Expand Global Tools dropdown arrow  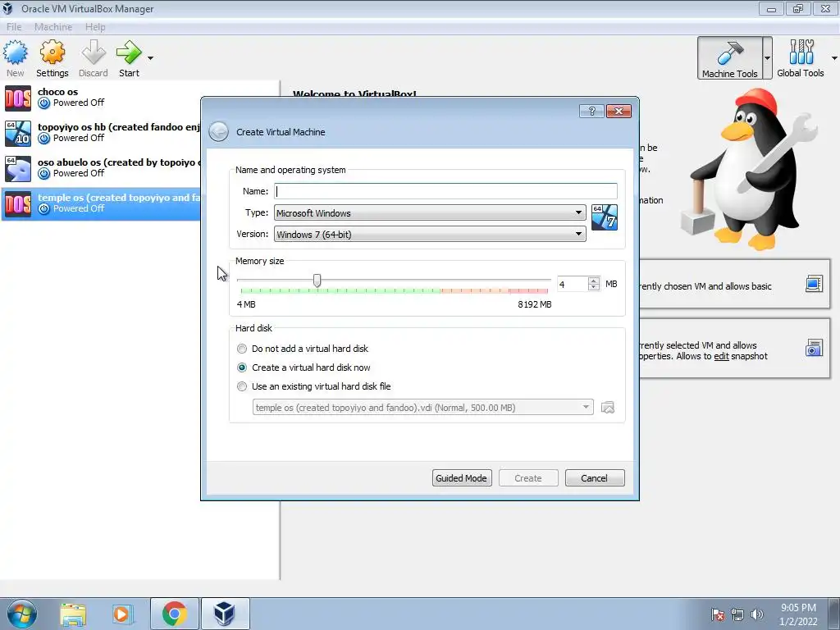834,58
